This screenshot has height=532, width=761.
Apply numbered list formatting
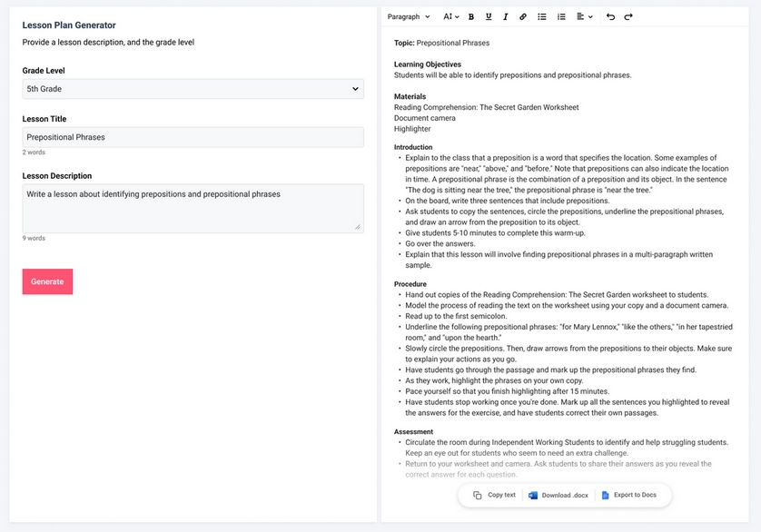(561, 16)
